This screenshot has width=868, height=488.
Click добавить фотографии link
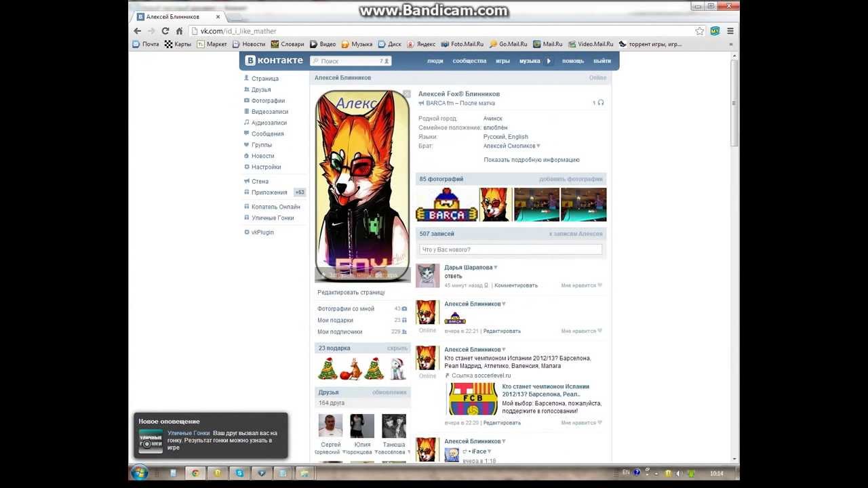tap(571, 180)
